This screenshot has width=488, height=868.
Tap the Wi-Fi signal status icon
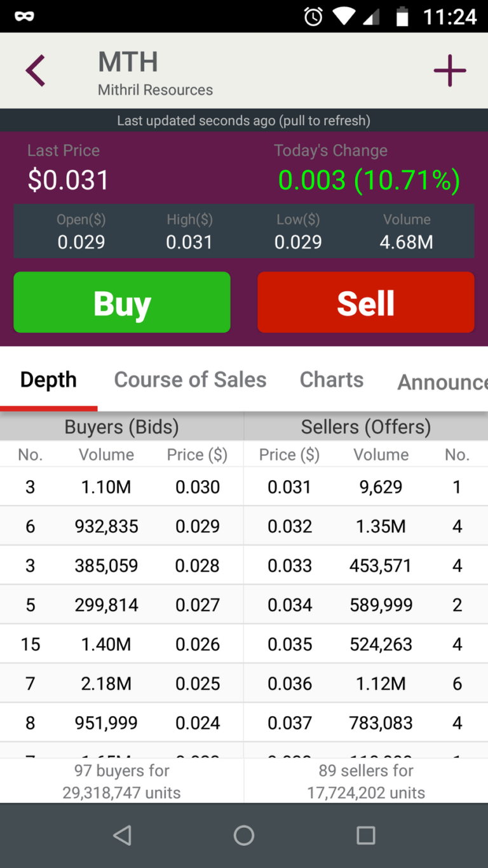point(344,17)
